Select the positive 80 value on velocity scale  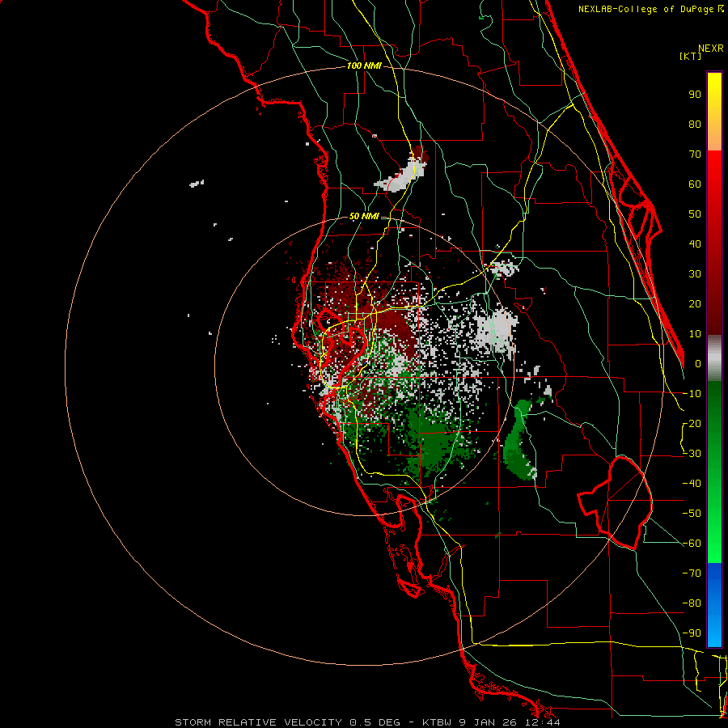pos(695,125)
